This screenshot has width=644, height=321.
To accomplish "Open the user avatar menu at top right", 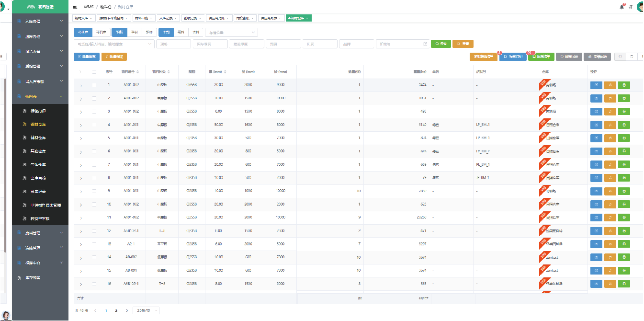I will (640, 7).
